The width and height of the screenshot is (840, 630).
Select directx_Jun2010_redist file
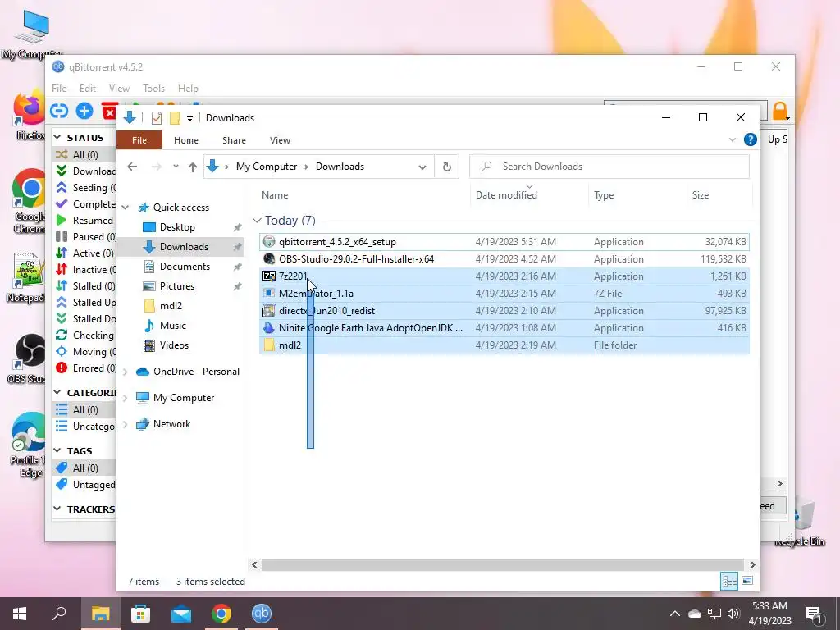504,310
